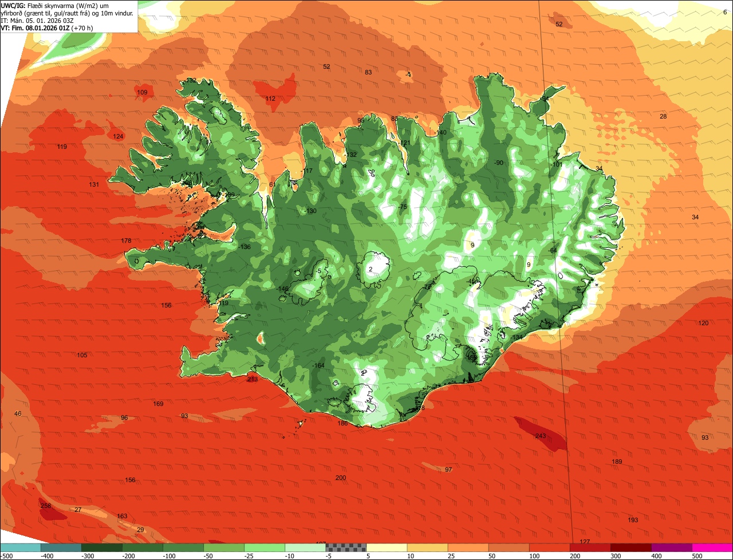Click the legend swatch between -200 and -100
The image size is (733, 560).
click(x=143, y=547)
